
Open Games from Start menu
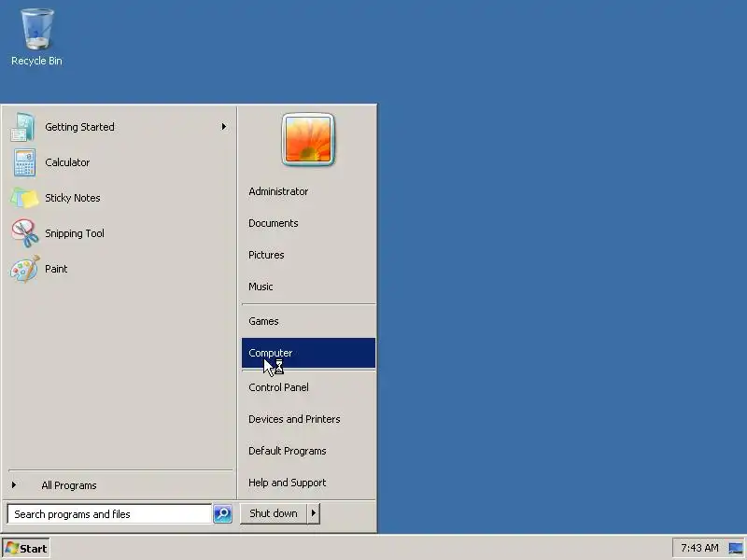(308, 321)
